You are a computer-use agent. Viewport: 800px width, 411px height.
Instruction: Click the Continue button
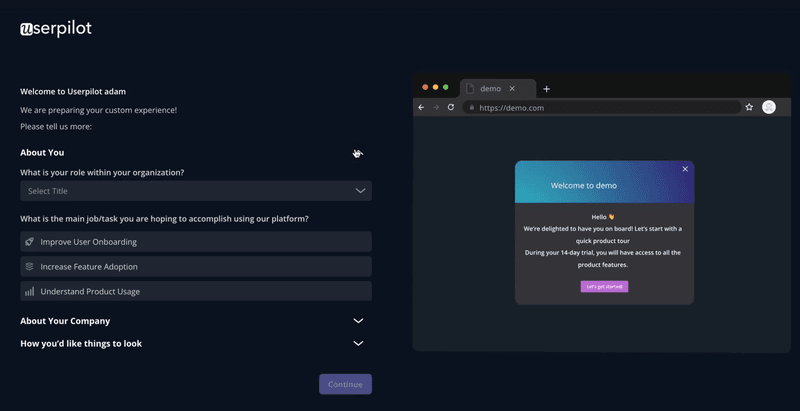[345, 384]
